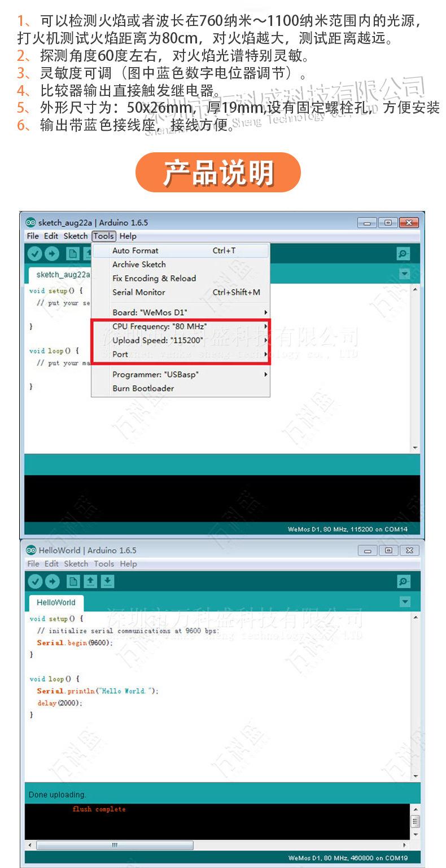Click console scroll-down arrow in HelloWorld window
Screen dimensions: 446x868
(416, 834)
